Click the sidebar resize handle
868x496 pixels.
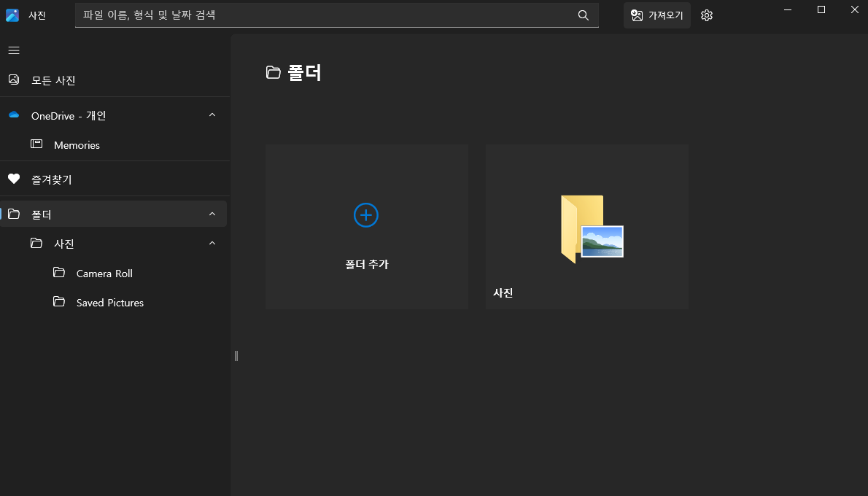(x=236, y=356)
